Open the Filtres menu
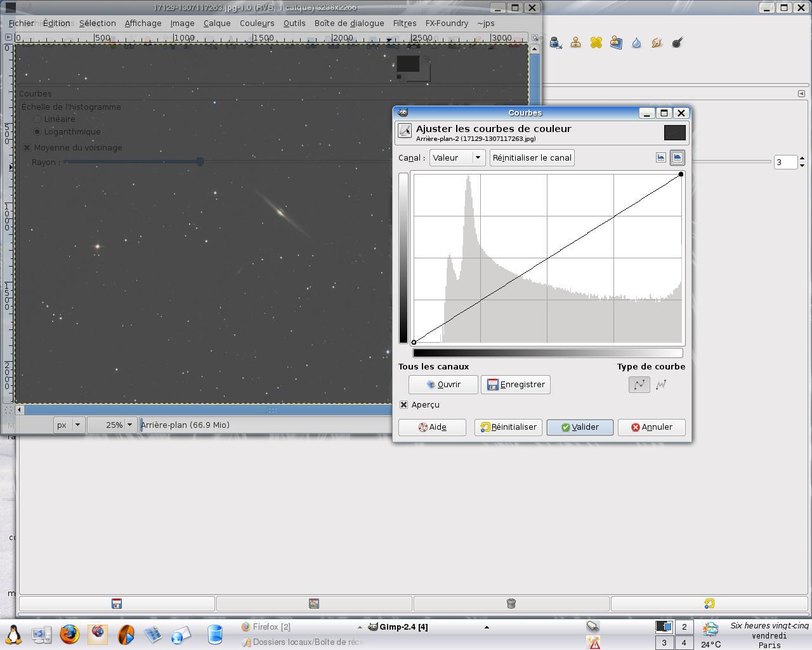The height and width of the screenshot is (650, 812). pos(405,23)
